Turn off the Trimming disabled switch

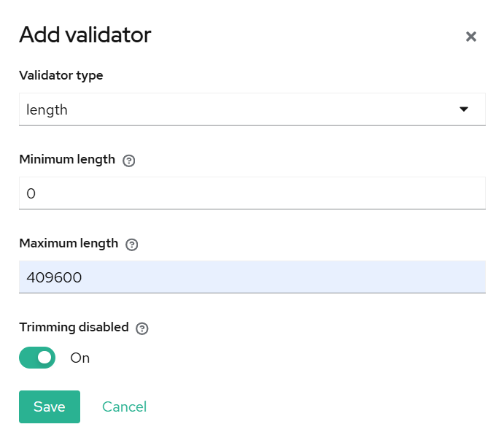click(37, 358)
